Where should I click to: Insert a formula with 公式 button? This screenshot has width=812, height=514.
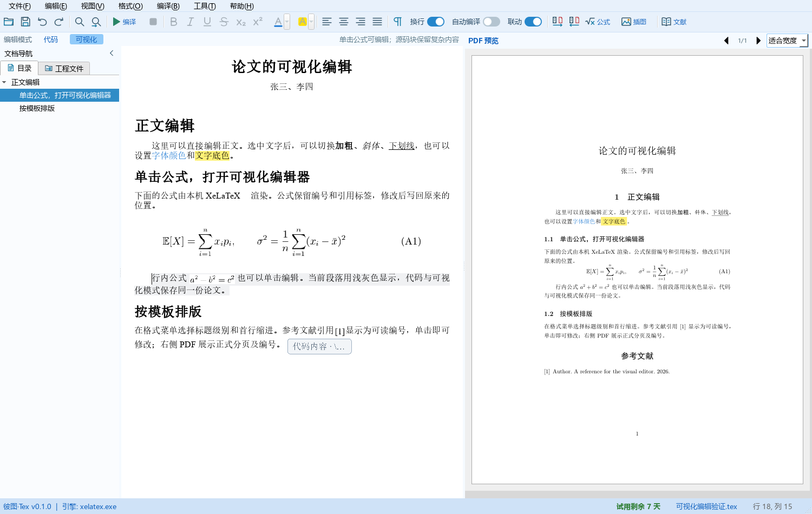pyautogui.click(x=598, y=22)
